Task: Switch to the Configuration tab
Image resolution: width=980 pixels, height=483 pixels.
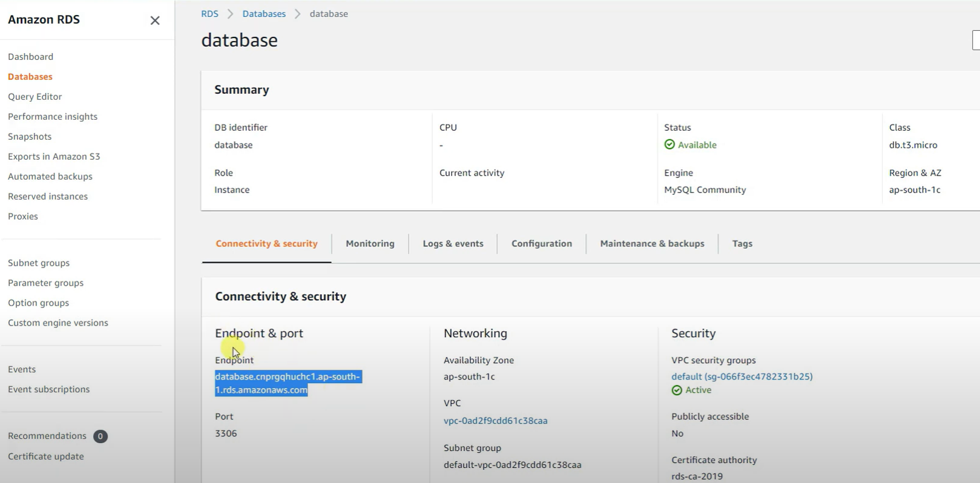Action: [x=541, y=244]
